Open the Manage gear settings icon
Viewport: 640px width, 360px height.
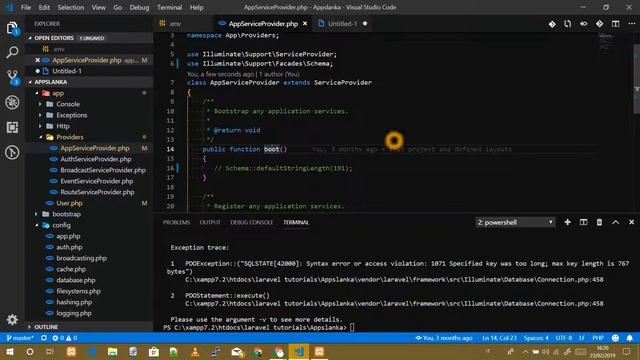click(12, 319)
